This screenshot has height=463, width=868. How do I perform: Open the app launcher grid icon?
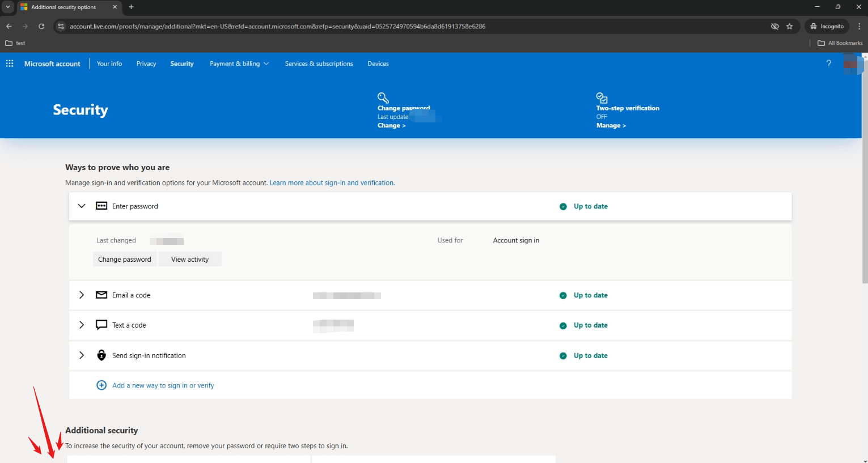point(9,63)
